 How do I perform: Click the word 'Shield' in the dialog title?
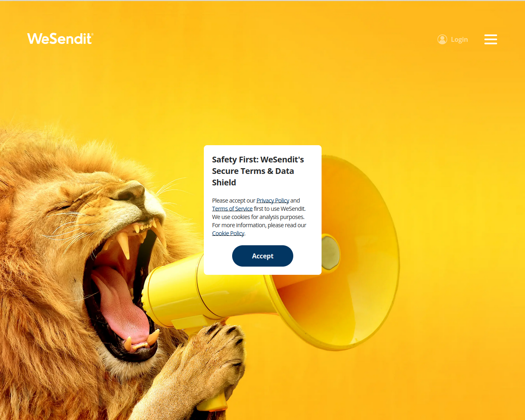(224, 183)
